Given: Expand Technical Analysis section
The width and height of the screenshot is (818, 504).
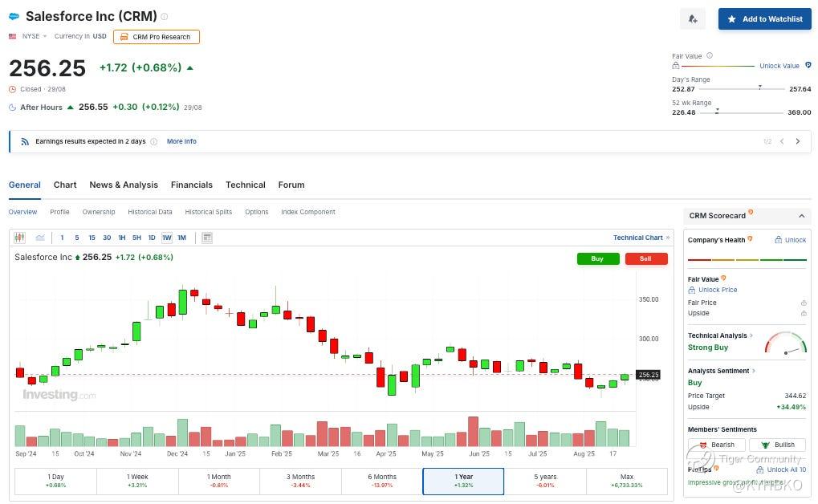Looking at the screenshot, I should [x=720, y=335].
